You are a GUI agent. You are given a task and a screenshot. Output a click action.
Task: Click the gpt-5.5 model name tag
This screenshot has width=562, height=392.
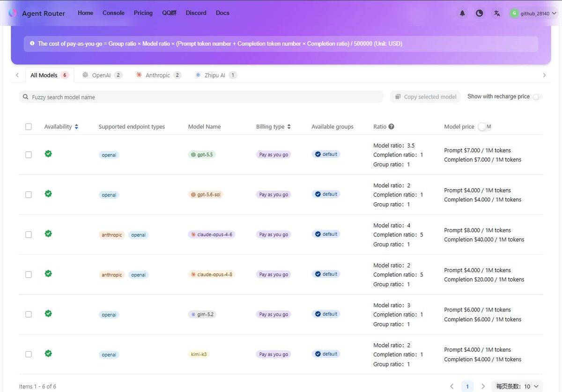pos(202,155)
